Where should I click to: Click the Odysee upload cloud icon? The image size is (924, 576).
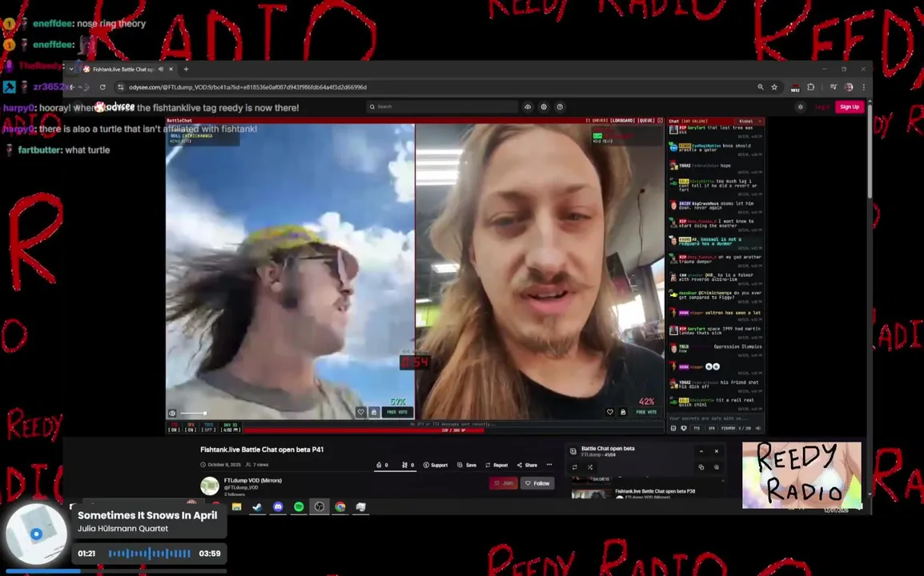528,107
